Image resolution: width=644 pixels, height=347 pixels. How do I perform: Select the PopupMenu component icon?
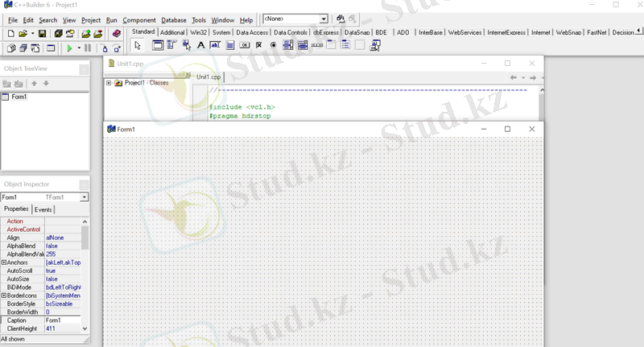(187, 45)
